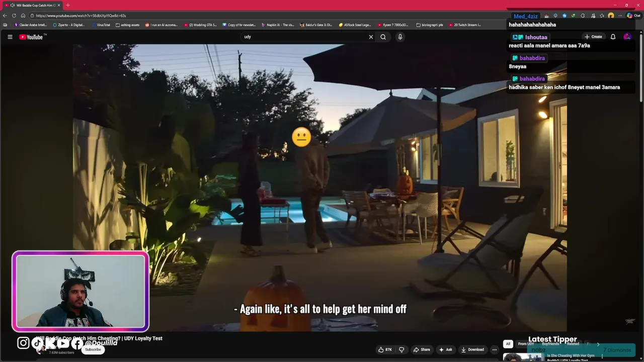This screenshot has width=644, height=362.
Task: Click the Create button
Action: (x=593, y=37)
